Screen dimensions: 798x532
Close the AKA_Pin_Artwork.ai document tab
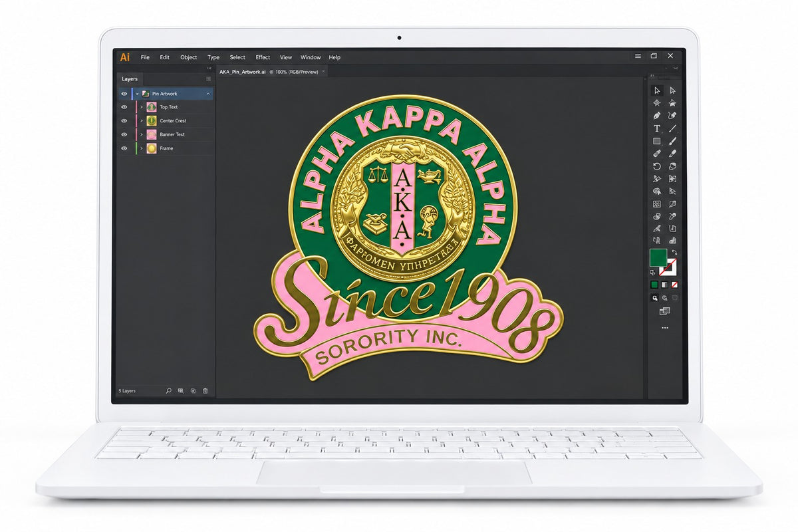[323, 71]
